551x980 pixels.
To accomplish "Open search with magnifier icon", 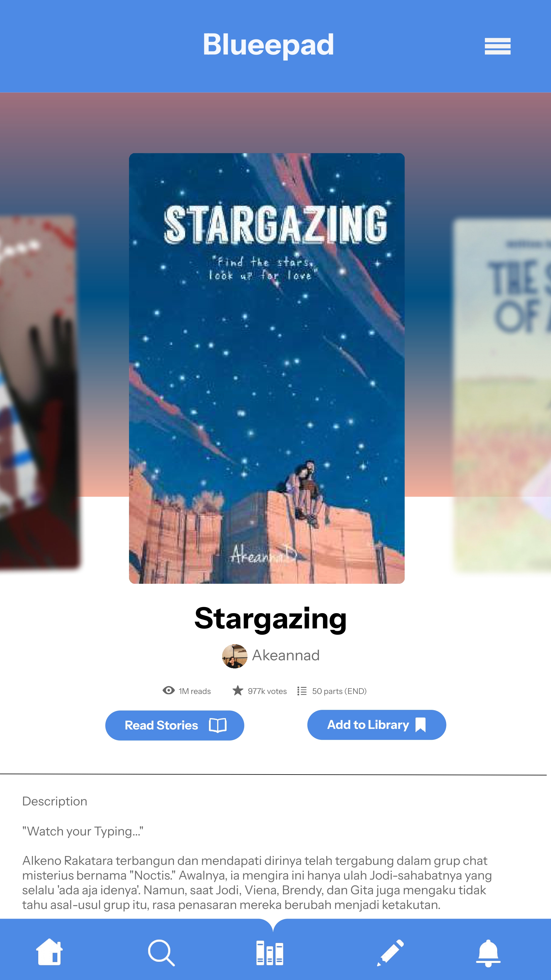I will pos(161,953).
